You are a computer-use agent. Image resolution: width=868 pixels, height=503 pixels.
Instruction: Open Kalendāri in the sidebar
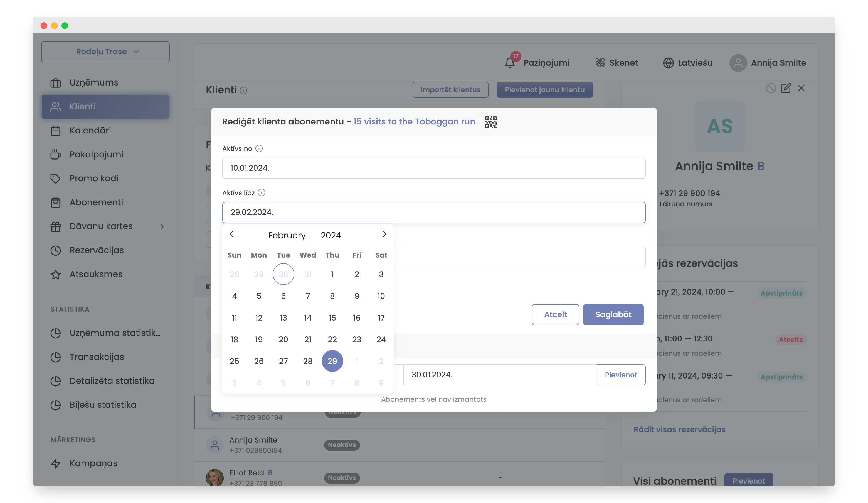click(90, 131)
